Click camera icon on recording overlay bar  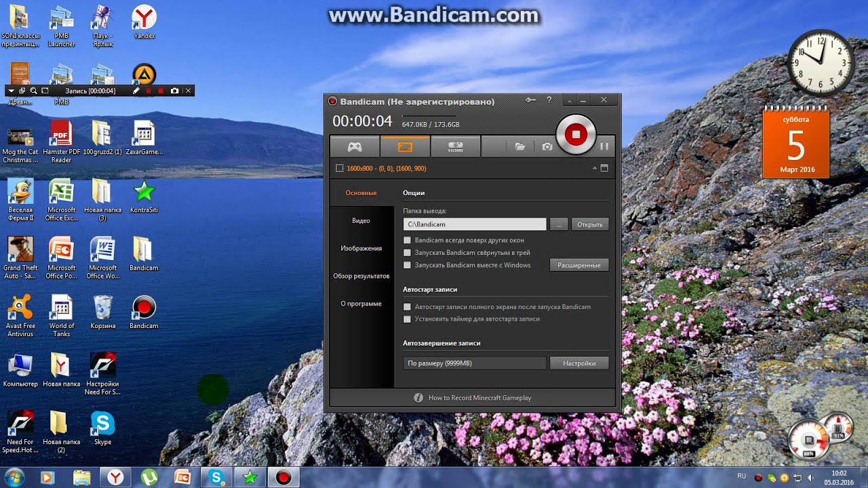[174, 91]
